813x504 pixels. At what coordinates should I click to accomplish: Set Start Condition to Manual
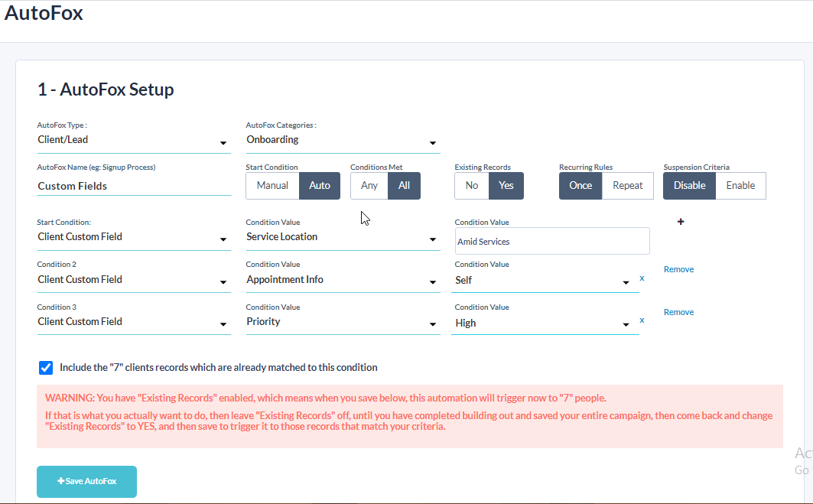[272, 186]
